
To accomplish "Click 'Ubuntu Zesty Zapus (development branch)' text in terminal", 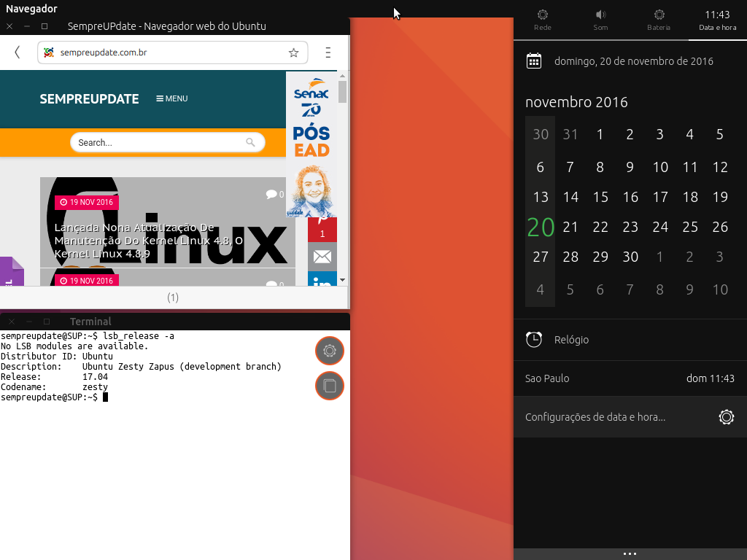I will coord(182,367).
